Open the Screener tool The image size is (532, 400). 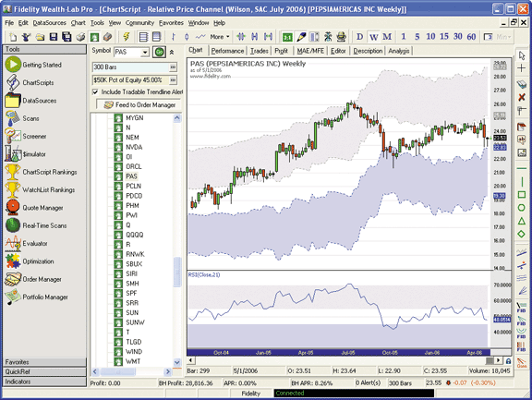tap(26, 136)
